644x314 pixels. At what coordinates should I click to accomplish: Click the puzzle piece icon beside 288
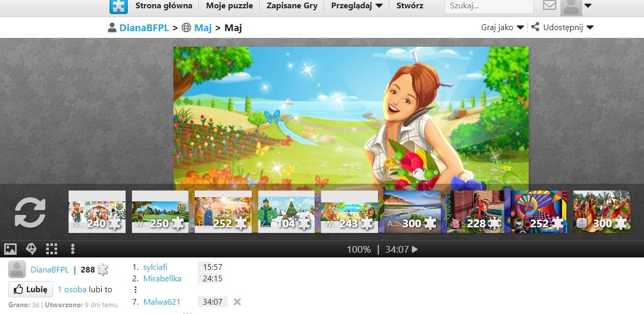(x=103, y=270)
